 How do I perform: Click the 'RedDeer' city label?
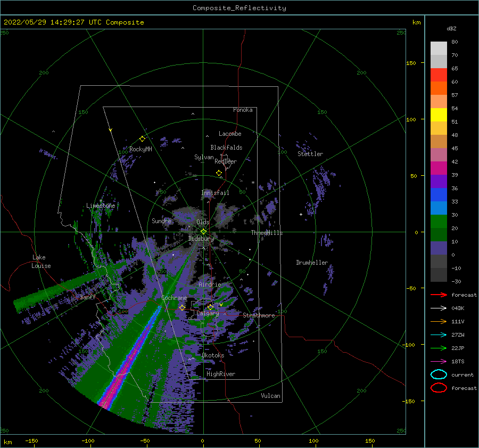(x=226, y=161)
